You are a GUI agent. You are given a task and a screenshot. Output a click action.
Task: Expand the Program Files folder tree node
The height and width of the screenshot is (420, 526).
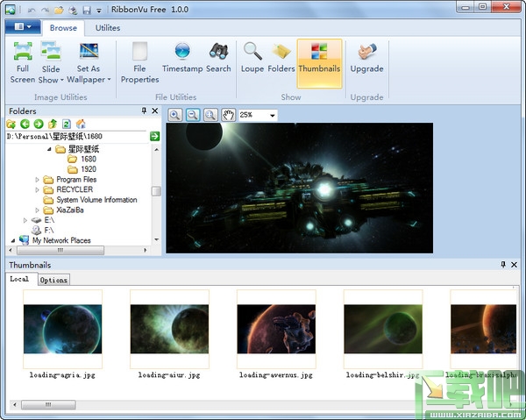38,180
